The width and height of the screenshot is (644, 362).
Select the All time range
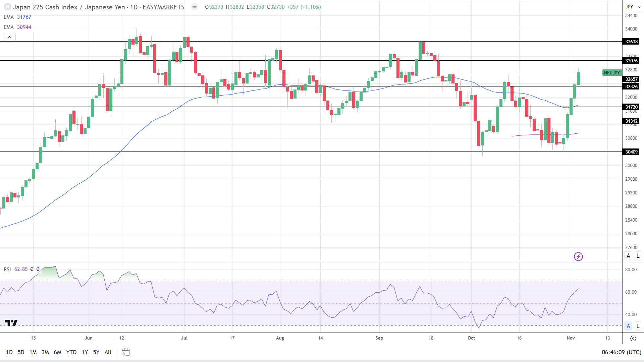(x=108, y=352)
